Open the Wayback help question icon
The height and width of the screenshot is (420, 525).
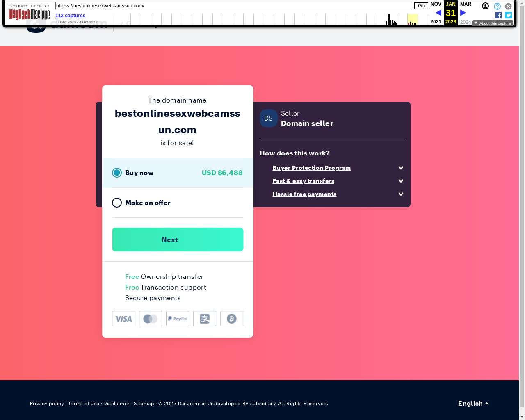coord(497,6)
